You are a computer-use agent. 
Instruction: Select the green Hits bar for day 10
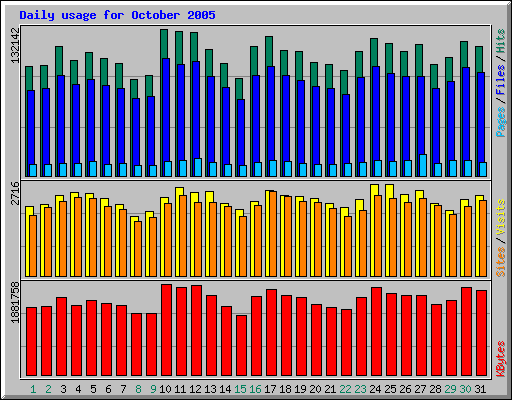(164, 44)
